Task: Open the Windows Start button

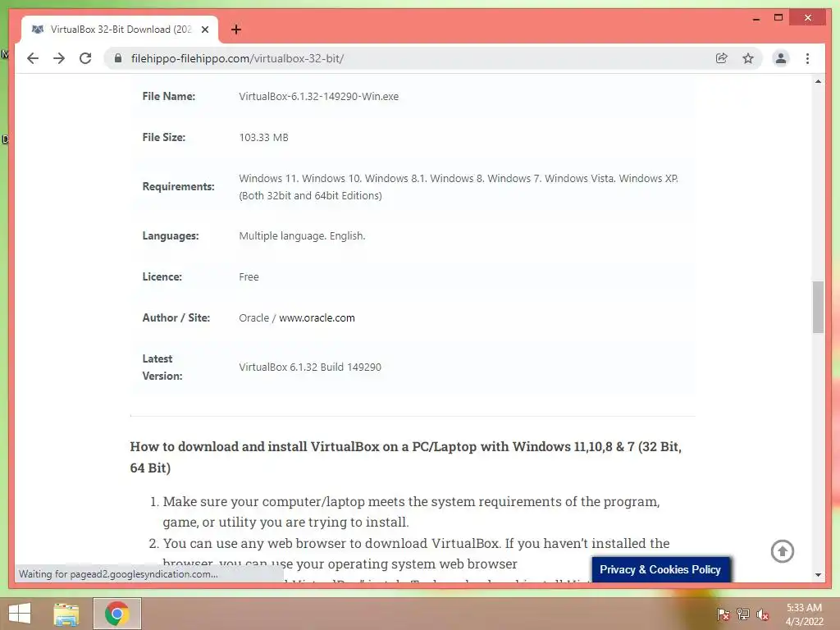Action: (x=20, y=614)
